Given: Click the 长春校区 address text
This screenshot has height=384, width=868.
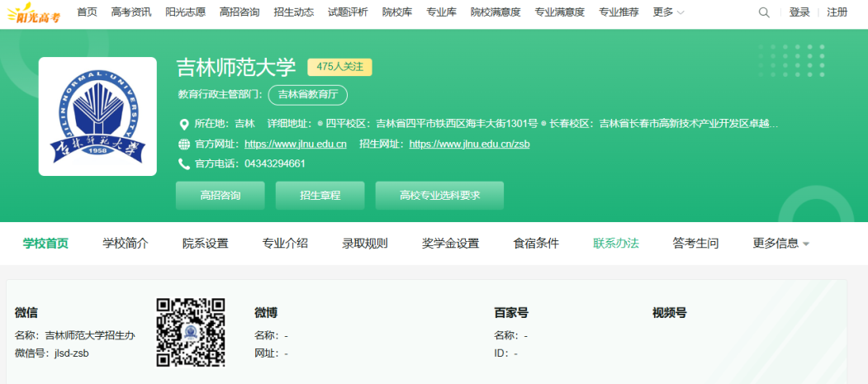Looking at the screenshot, I should 664,123.
